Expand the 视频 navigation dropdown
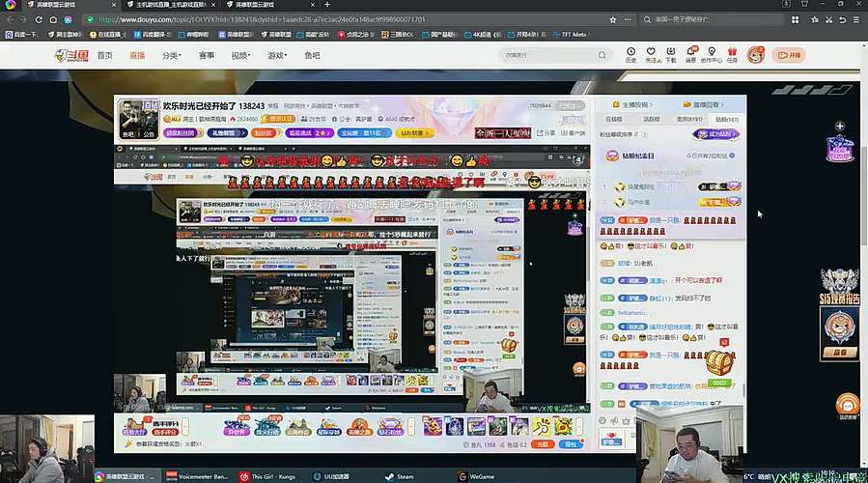Image resolution: width=868 pixels, height=483 pixels. (x=240, y=56)
